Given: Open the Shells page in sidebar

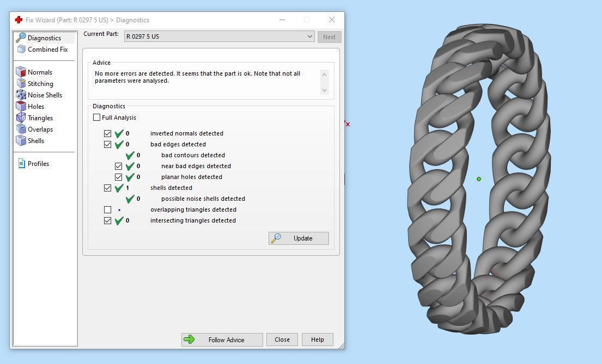Looking at the screenshot, I should (x=36, y=141).
